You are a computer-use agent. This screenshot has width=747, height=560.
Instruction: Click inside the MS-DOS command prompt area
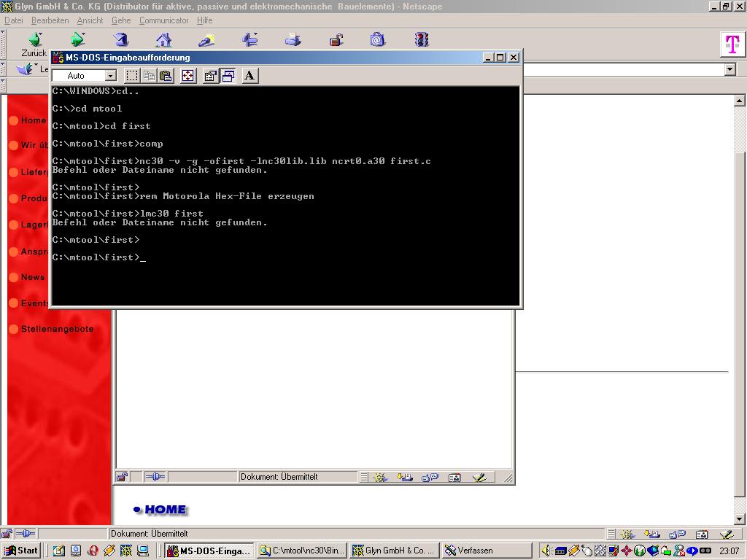tap(285, 195)
